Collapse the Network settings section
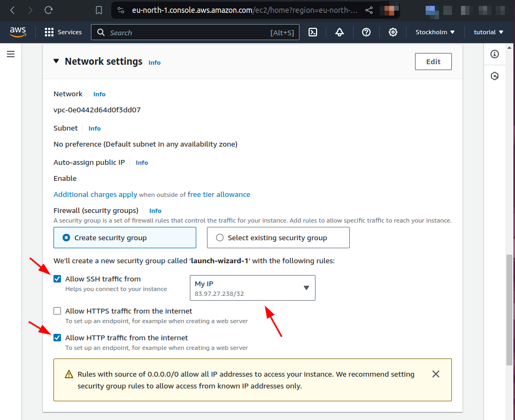This screenshot has height=420, width=515. [x=56, y=61]
